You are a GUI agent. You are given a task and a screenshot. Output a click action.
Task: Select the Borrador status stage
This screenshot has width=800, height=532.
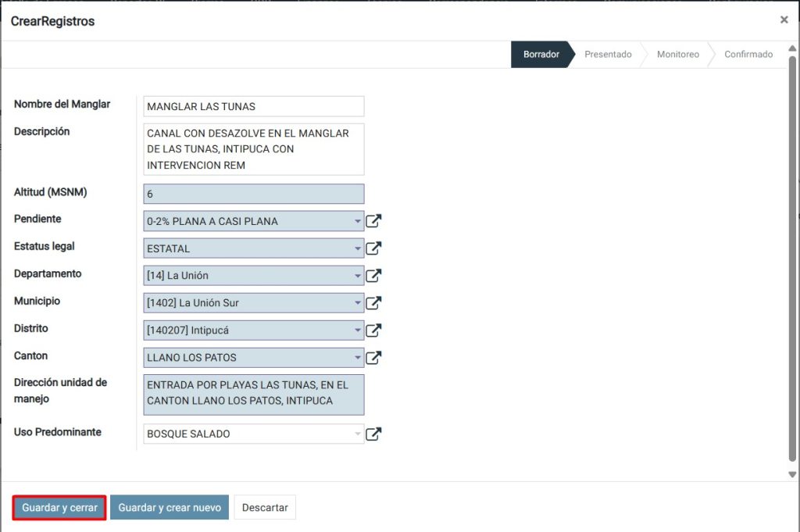click(x=541, y=55)
